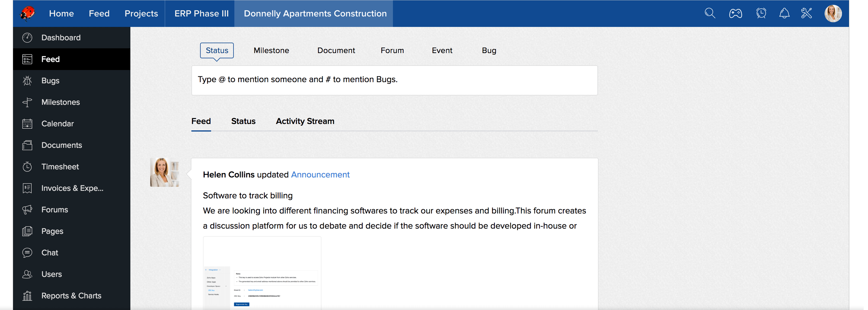868x310 pixels.
Task: Click the Calendar sidebar icon
Action: (x=27, y=124)
